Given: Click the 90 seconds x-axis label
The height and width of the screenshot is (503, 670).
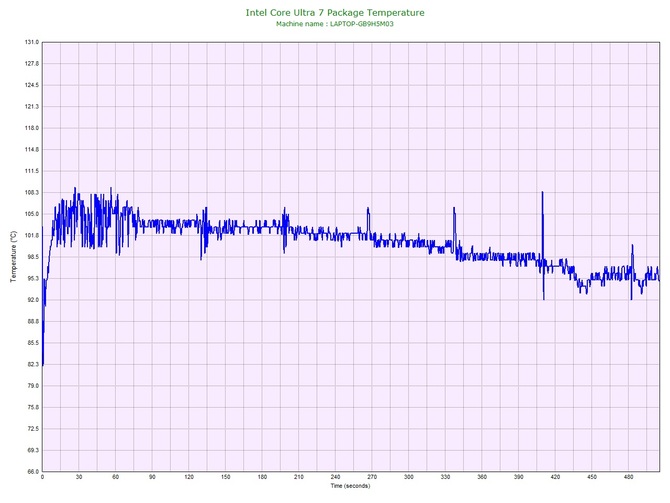Looking at the screenshot, I should click(x=152, y=477).
